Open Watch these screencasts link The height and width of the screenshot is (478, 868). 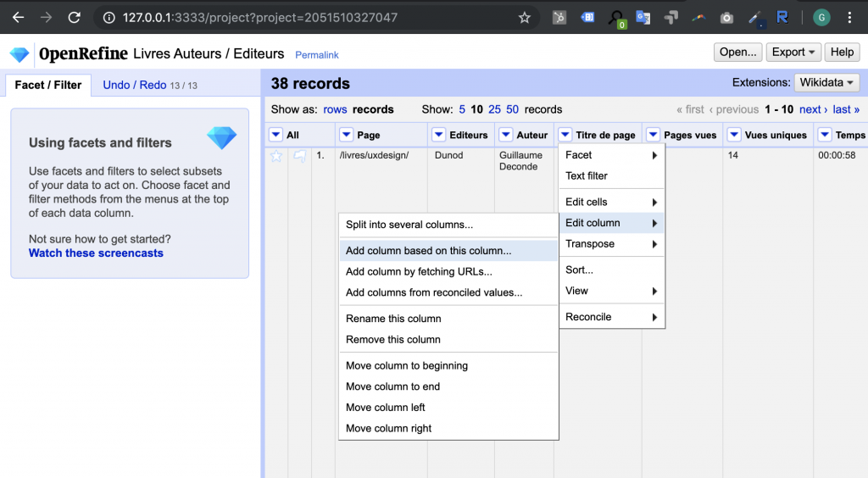tap(97, 253)
